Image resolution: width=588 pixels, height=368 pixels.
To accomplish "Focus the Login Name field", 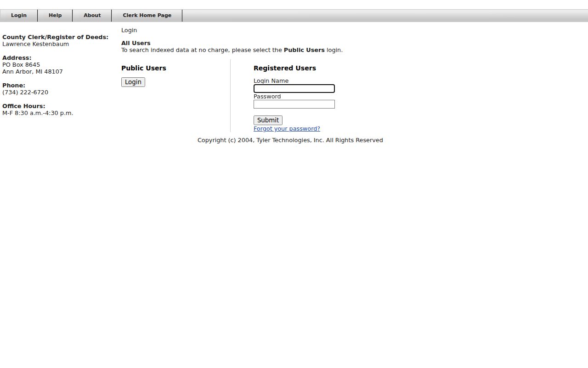I will click(x=294, y=88).
